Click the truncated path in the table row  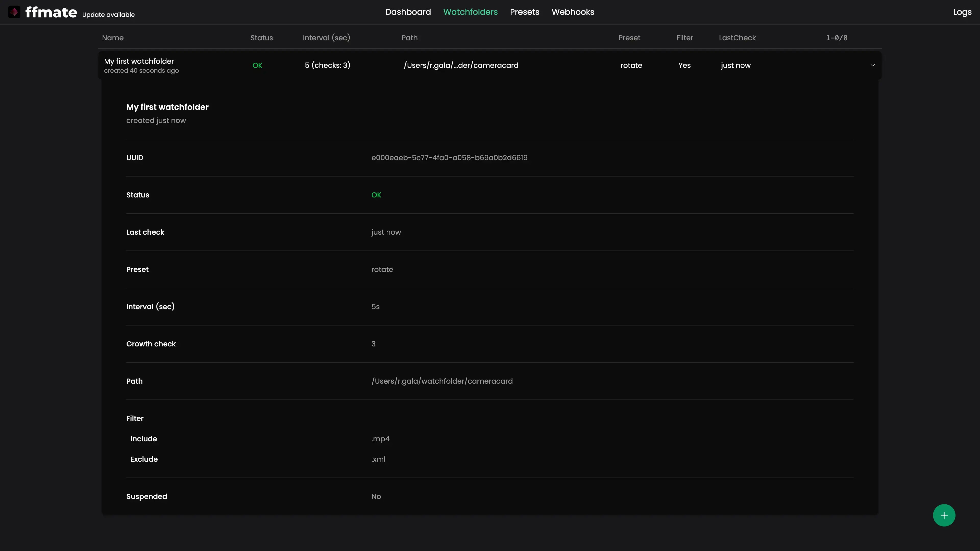point(461,65)
